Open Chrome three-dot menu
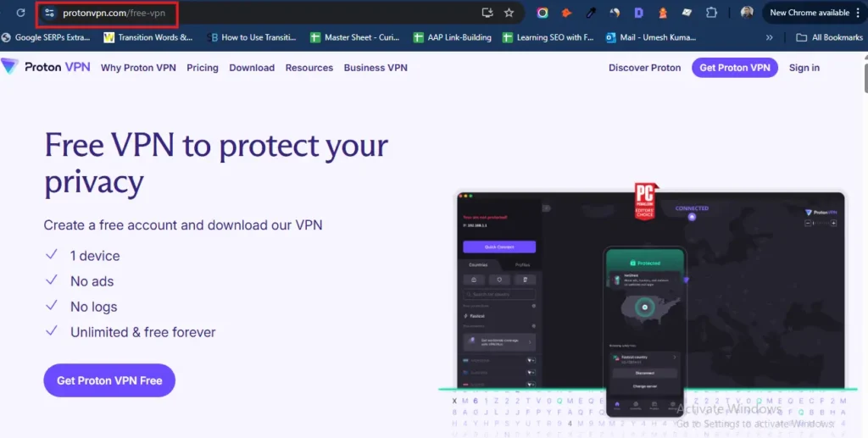The height and width of the screenshot is (438, 868). (x=858, y=13)
